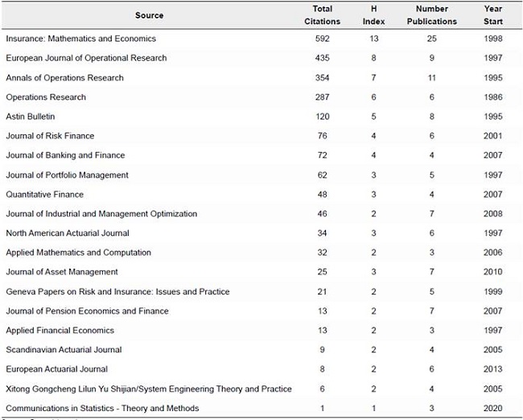This screenshot has height=420, width=523.
Task: Select Xitong Gongcheng Lilun Yu Shijian row
Action: click(149, 389)
